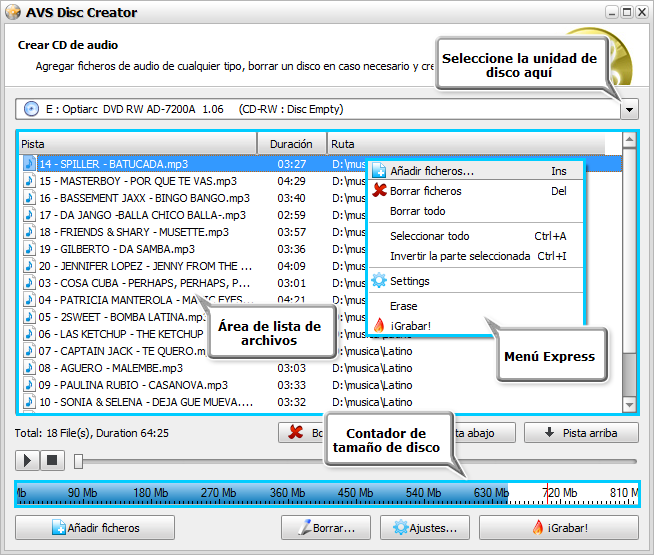Select track 16 - BASSEMENT JAXX - BINGO BANGO.mp3
This screenshot has height=555, width=654.
(x=144, y=198)
